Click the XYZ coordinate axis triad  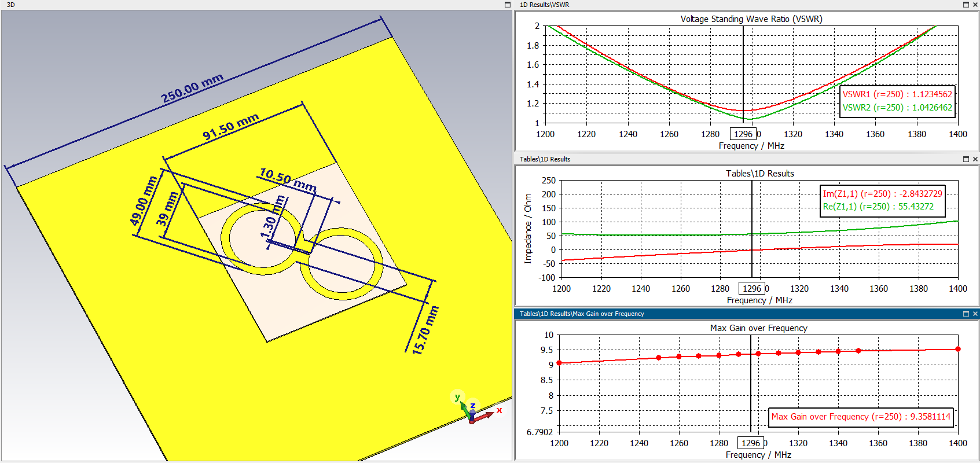[472, 410]
